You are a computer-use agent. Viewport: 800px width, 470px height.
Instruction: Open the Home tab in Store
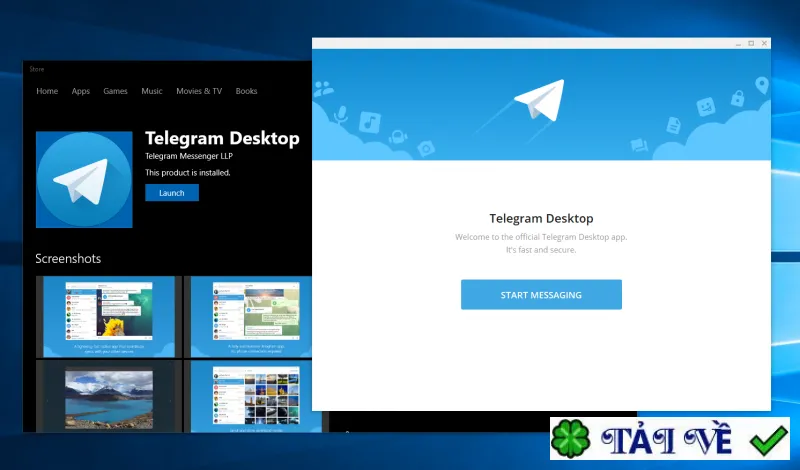click(47, 91)
